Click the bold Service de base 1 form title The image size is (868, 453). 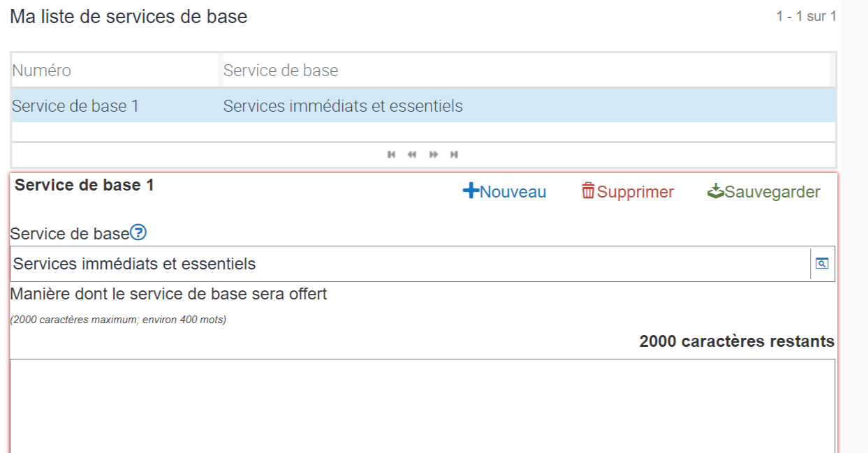coord(84,185)
